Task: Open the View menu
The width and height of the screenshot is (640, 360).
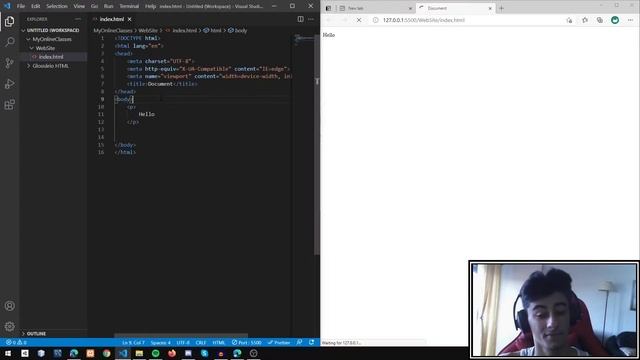Action: (x=79, y=6)
